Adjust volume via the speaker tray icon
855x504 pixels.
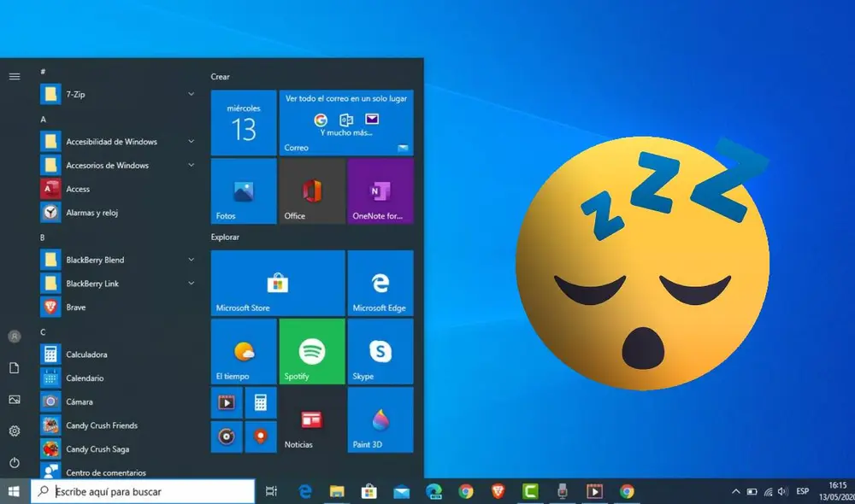pyautogui.click(x=781, y=491)
